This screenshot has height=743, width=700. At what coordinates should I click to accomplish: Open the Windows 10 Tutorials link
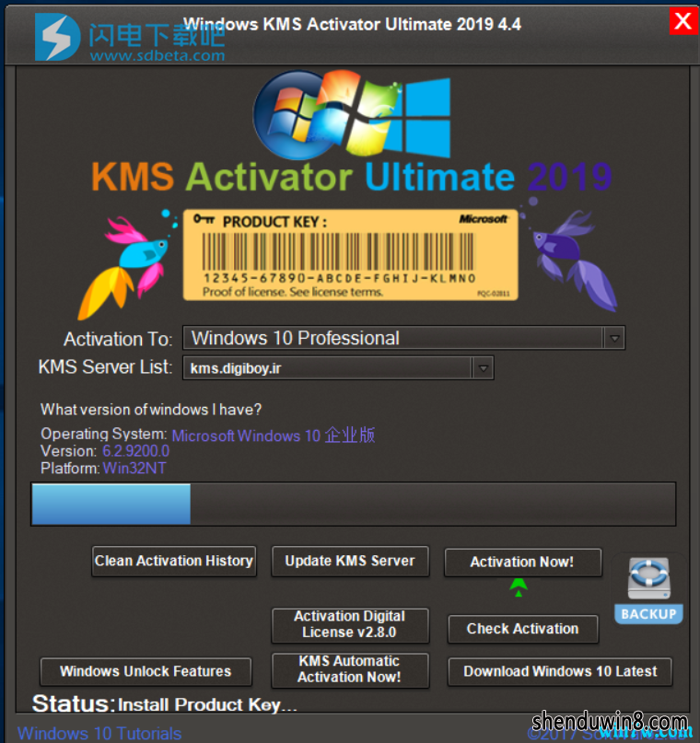(x=99, y=733)
